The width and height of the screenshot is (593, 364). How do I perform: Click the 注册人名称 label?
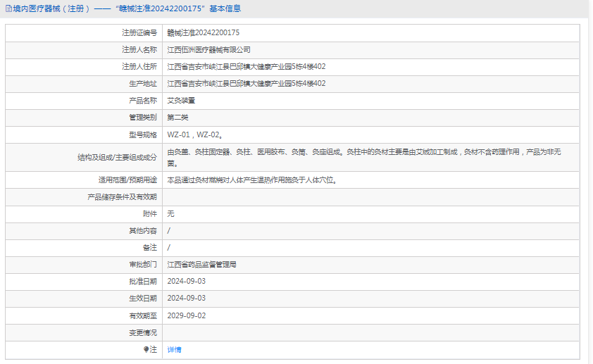pyautogui.click(x=139, y=50)
